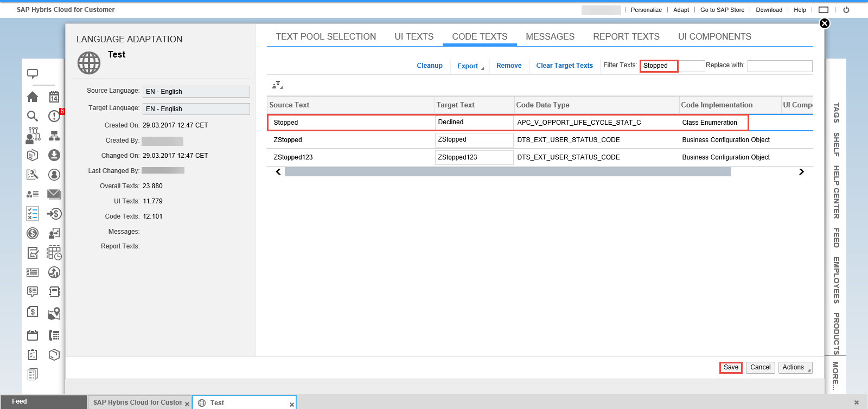Screen dimensions: 868x409
Task: Open the Export dropdown
Action: (470, 66)
